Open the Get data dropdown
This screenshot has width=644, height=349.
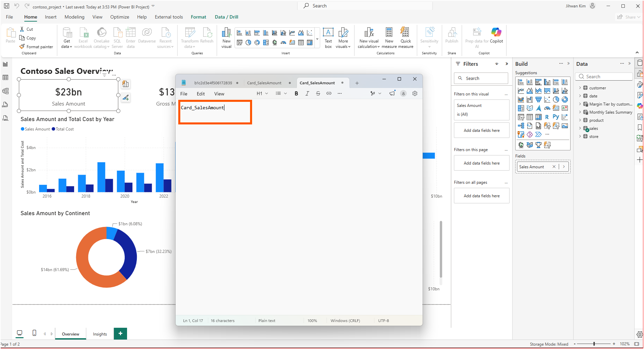point(67,38)
